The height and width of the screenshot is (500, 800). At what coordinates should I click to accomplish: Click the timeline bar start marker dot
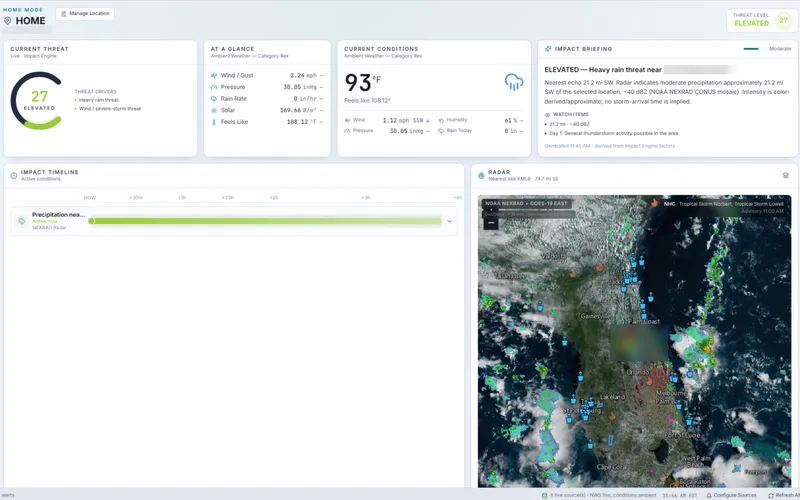point(91,221)
